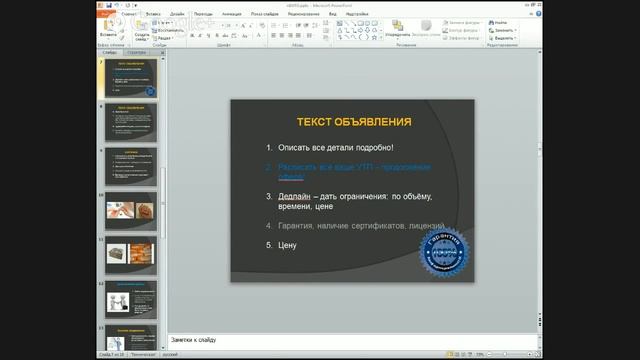The width and height of the screenshot is (640, 360).
Task: Select slide 7 thumbnail in pane
Action: click(131, 78)
